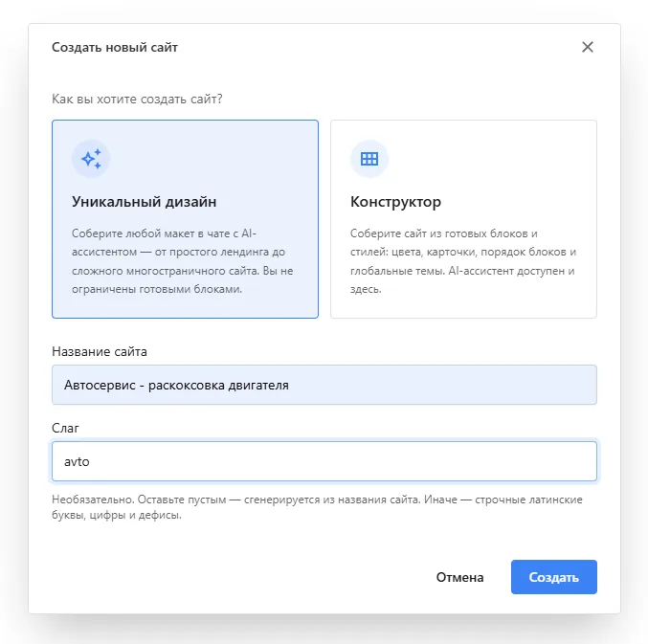Click the Конструктор description text

tap(463, 261)
